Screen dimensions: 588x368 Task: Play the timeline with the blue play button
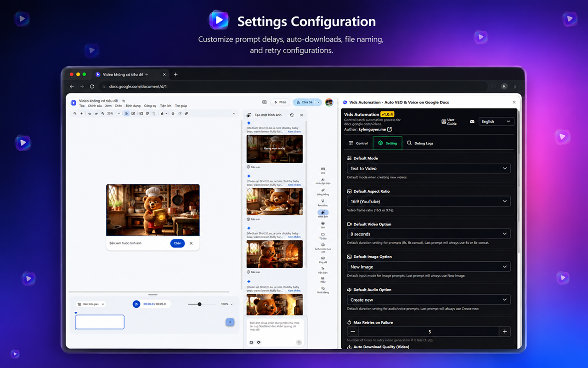point(136,304)
